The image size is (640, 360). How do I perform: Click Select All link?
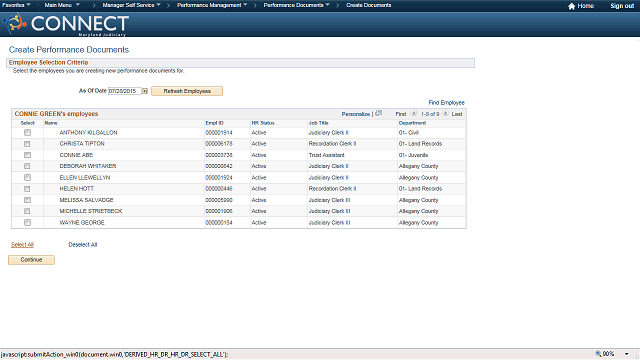click(x=22, y=244)
